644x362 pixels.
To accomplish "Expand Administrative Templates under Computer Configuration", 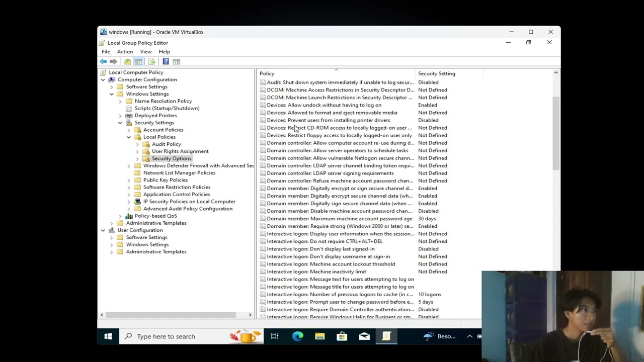I will point(111,223).
